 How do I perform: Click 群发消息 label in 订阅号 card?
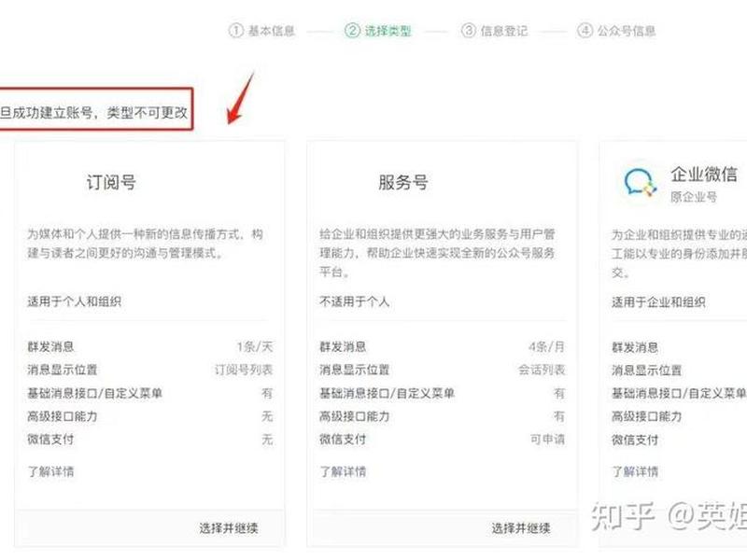click(50, 346)
